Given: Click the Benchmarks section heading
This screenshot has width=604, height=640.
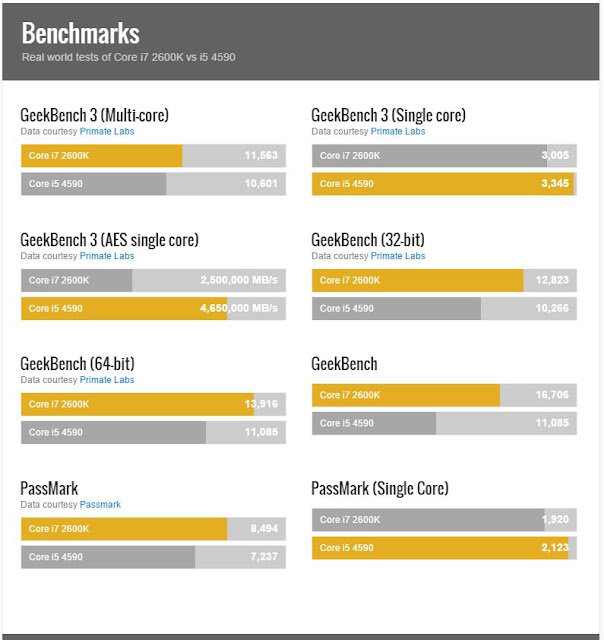Looking at the screenshot, I should [81, 33].
